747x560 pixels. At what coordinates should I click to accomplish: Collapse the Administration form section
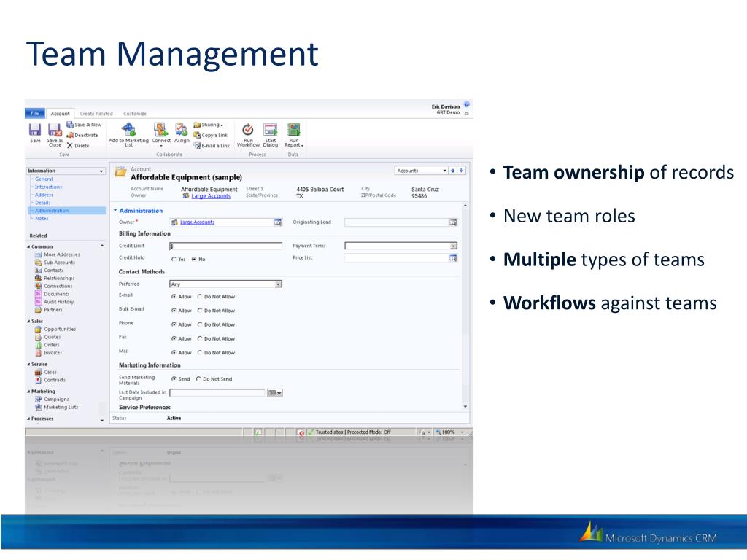(115, 211)
